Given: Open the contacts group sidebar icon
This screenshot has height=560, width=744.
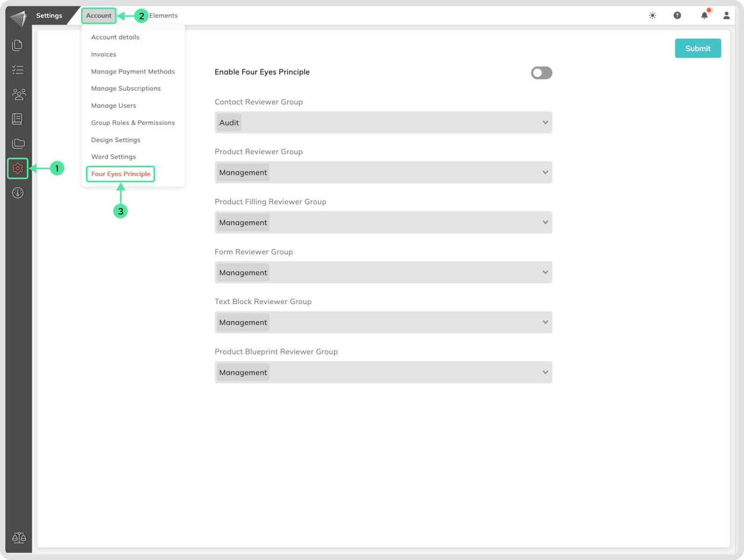Looking at the screenshot, I should tap(18, 94).
